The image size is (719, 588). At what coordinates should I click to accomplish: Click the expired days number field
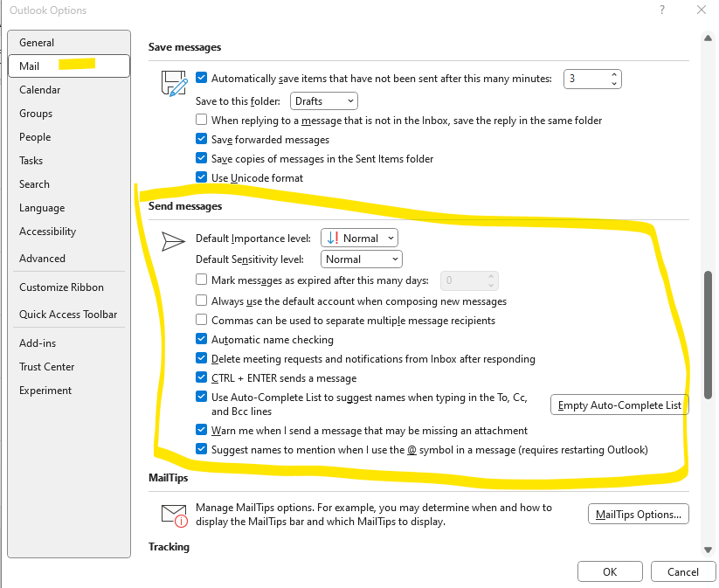[x=463, y=280]
